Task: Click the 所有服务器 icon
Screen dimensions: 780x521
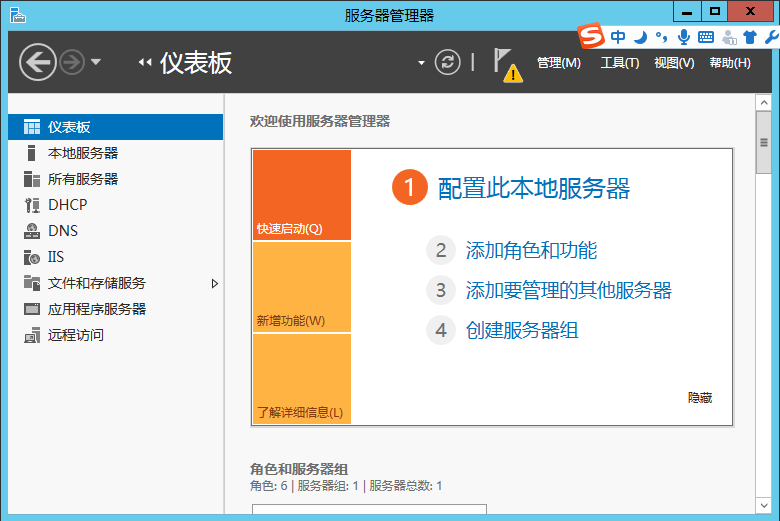Action: (x=32, y=179)
